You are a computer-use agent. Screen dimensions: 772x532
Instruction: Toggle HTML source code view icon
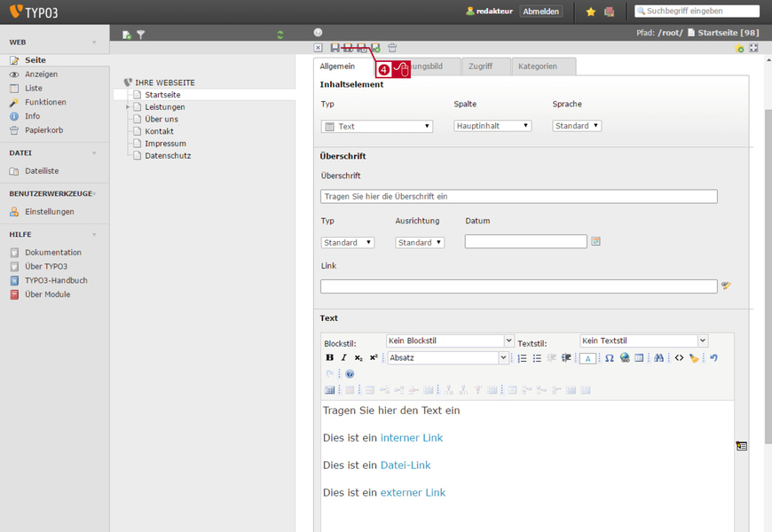(679, 358)
